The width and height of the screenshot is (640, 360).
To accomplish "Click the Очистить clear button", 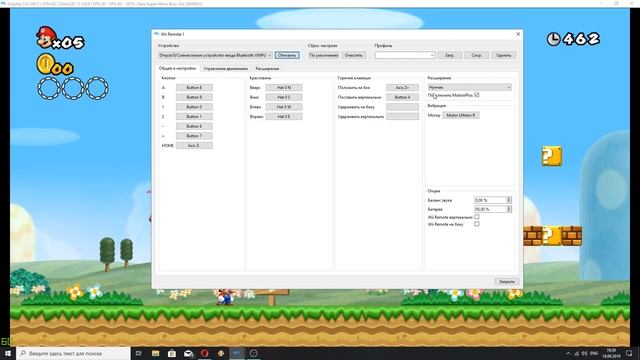I will pos(353,55).
